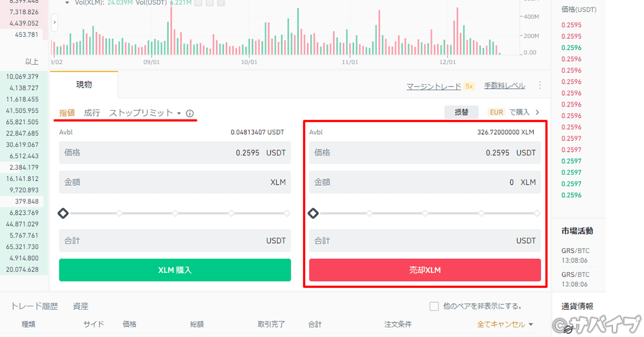The width and height of the screenshot is (644, 337).
Task: Click the 価格(USDT) column header in trades
Action: pos(579,10)
